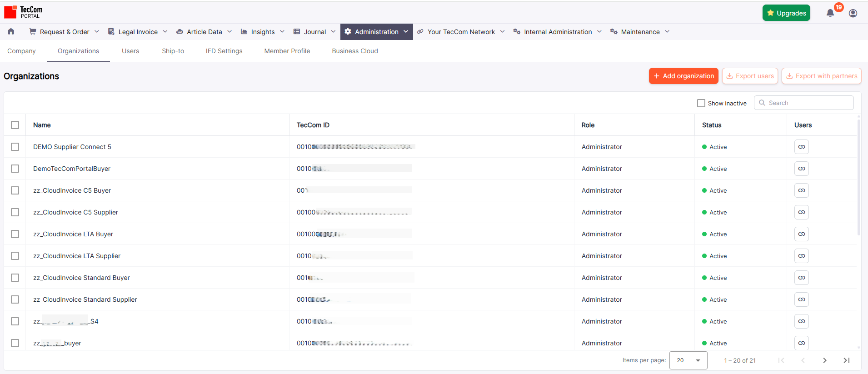Toggle the select-all checkbox in table header
Image resolution: width=868 pixels, height=374 pixels.
(x=15, y=125)
